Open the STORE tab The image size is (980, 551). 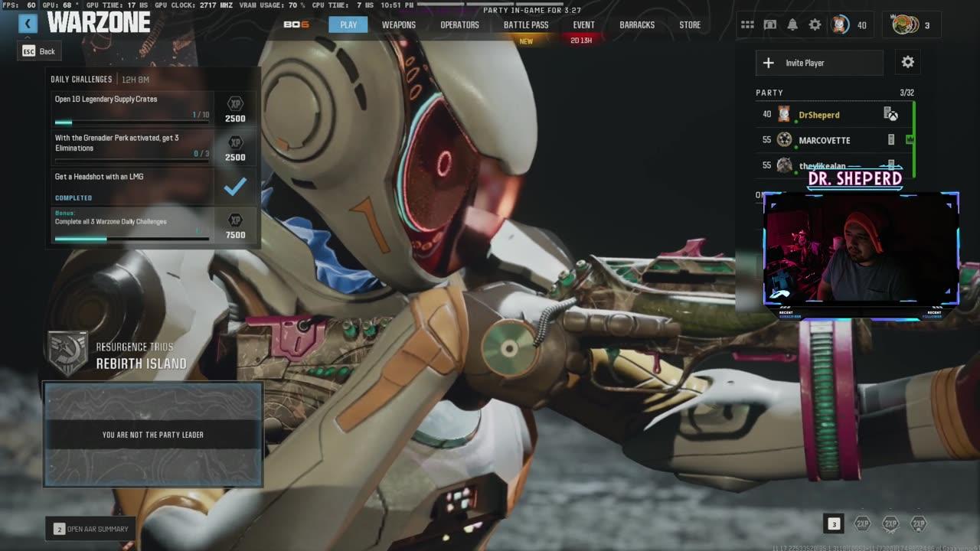690,24
